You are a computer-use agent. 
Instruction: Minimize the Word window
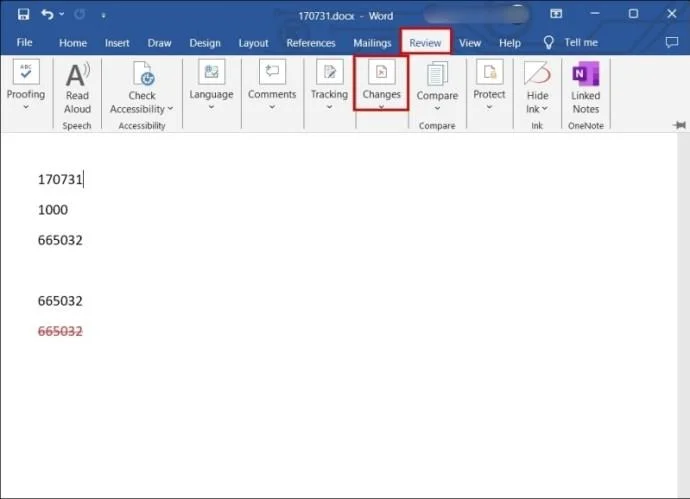(595, 14)
